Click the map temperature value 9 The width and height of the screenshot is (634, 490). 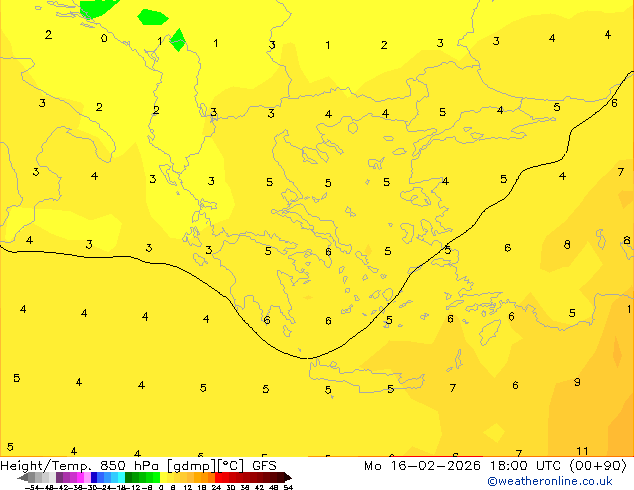(577, 382)
